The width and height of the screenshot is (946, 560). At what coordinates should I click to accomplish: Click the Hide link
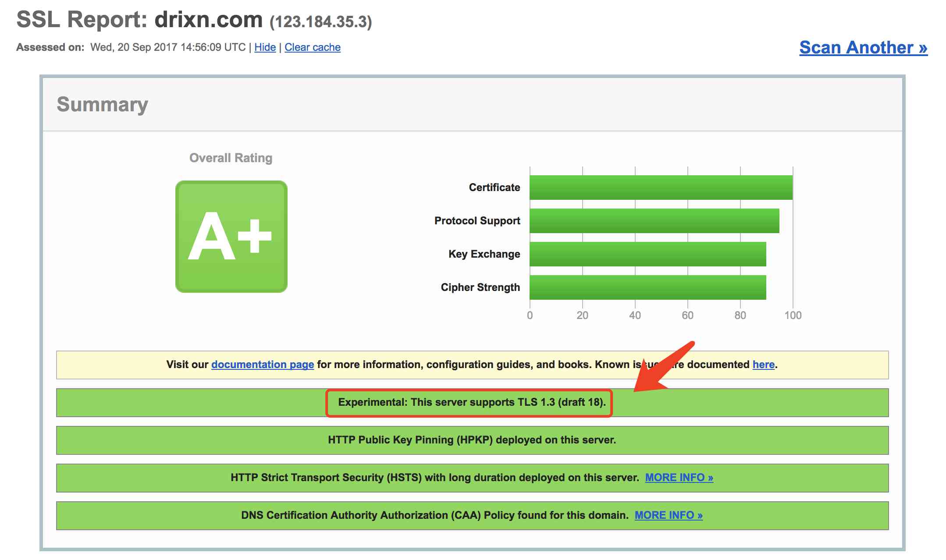(265, 47)
